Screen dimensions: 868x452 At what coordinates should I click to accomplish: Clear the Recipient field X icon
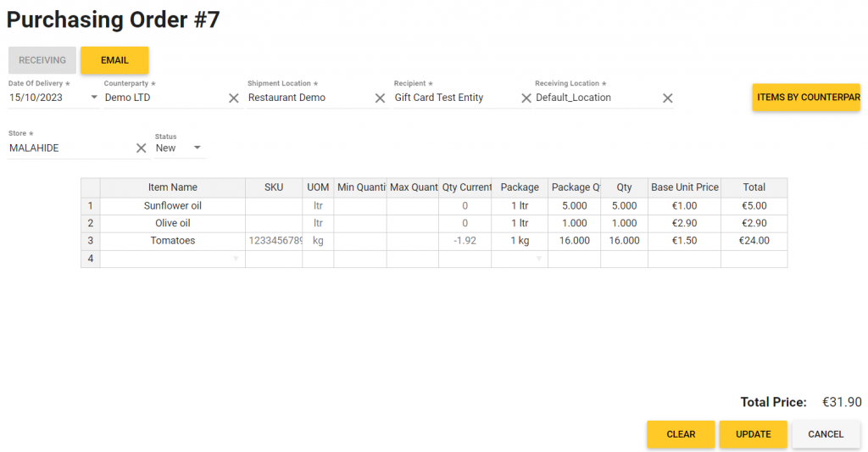[x=526, y=98]
